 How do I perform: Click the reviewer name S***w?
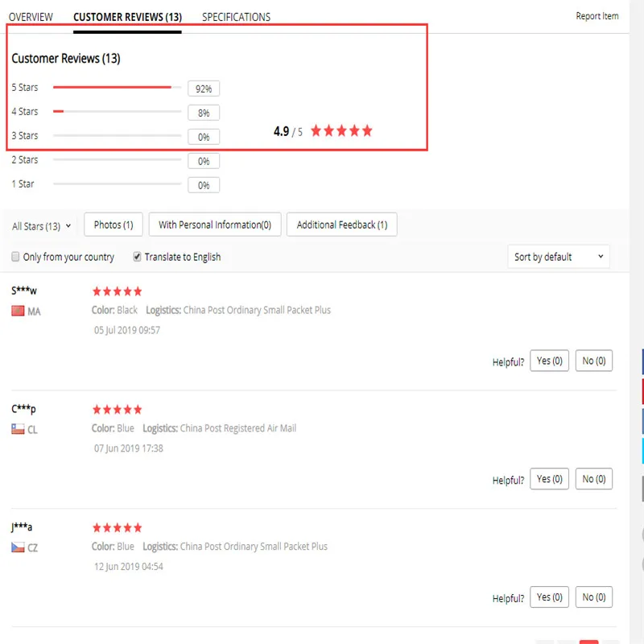(24, 291)
